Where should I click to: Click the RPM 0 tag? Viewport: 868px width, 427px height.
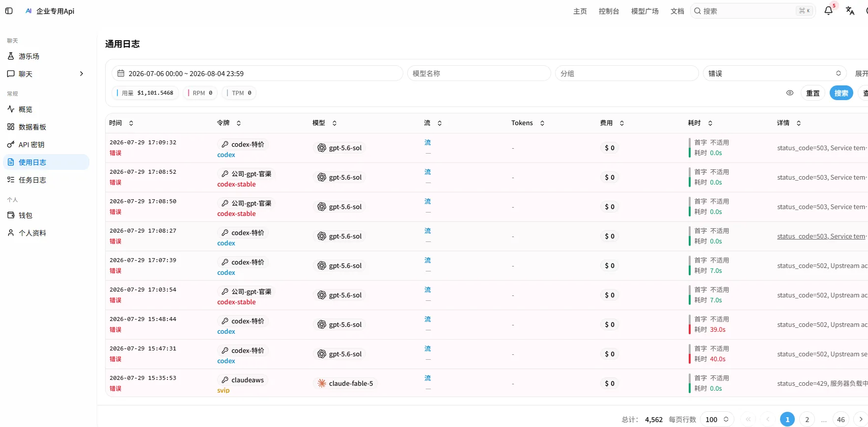pos(200,93)
